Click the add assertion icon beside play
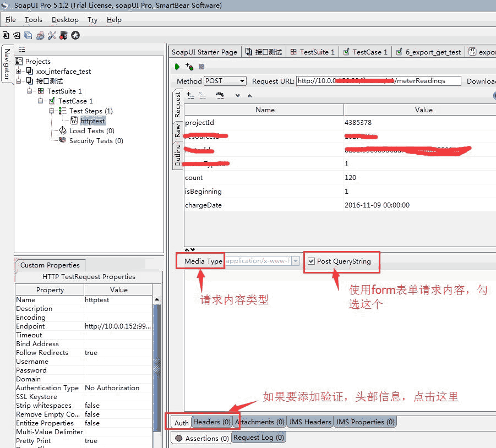Image resolution: width=496 pixels, height=448 pixels. [x=189, y=67]
